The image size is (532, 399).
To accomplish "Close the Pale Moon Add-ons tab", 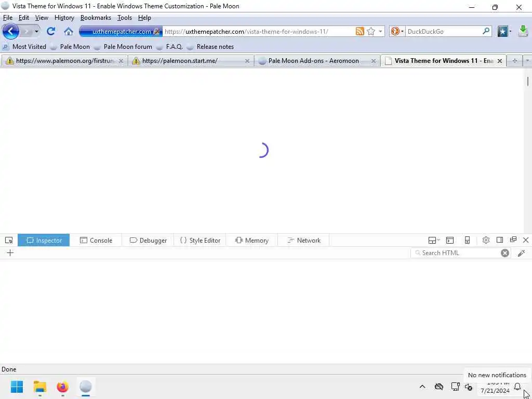I will click(373, 61).
